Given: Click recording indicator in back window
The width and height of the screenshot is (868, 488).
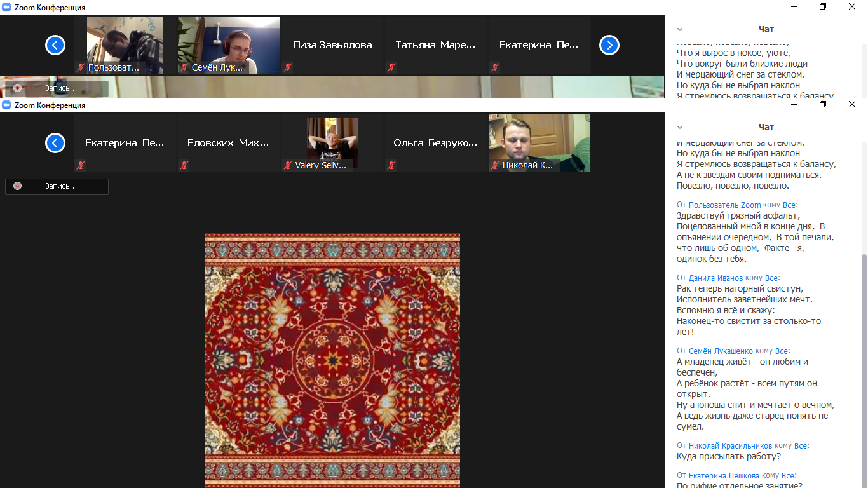Looking at the screenshot, I should [57, 88].
